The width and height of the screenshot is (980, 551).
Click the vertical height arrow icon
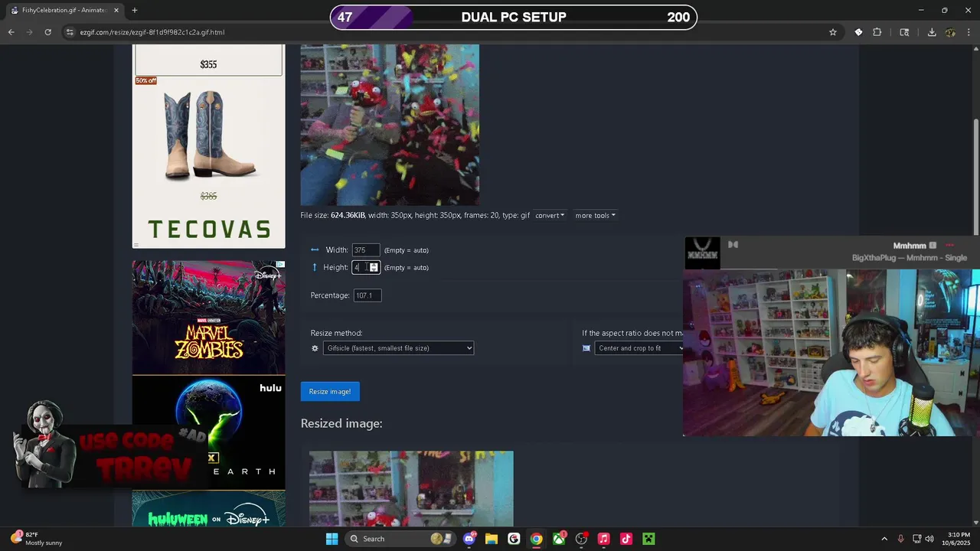click(x=314, y=267)
